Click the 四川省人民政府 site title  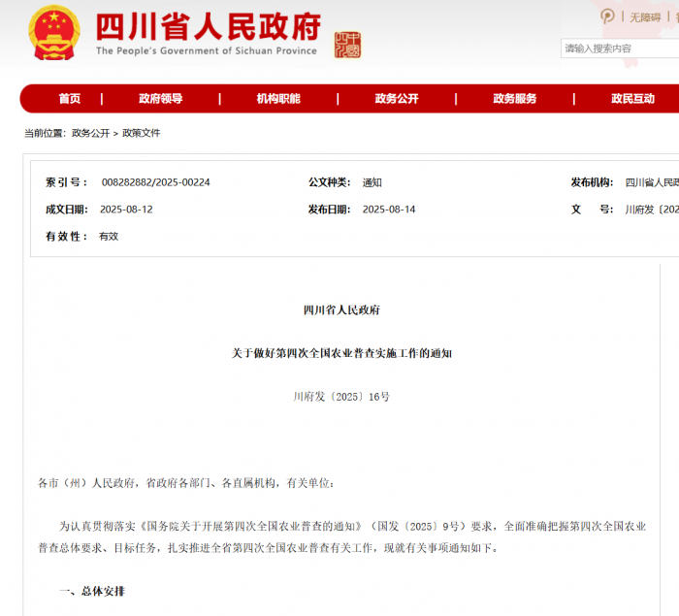(x=209, y=27)
